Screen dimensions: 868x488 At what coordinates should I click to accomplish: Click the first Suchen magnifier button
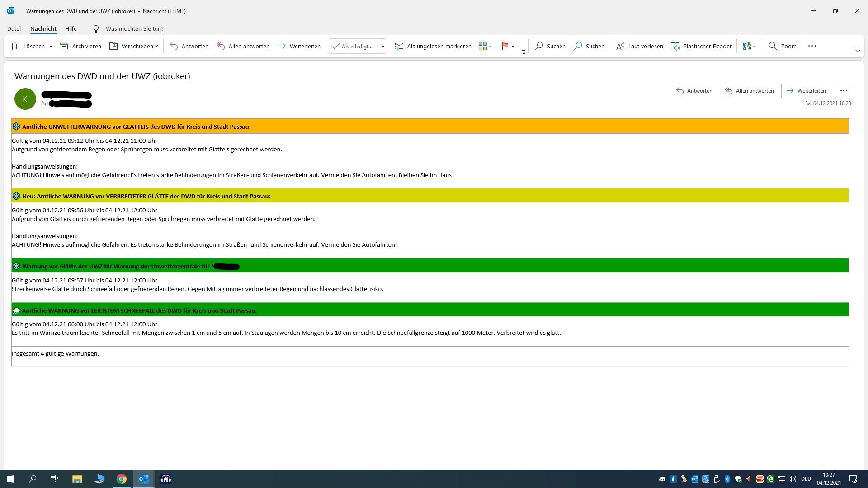pyautogui.click(x=550, y=46)
